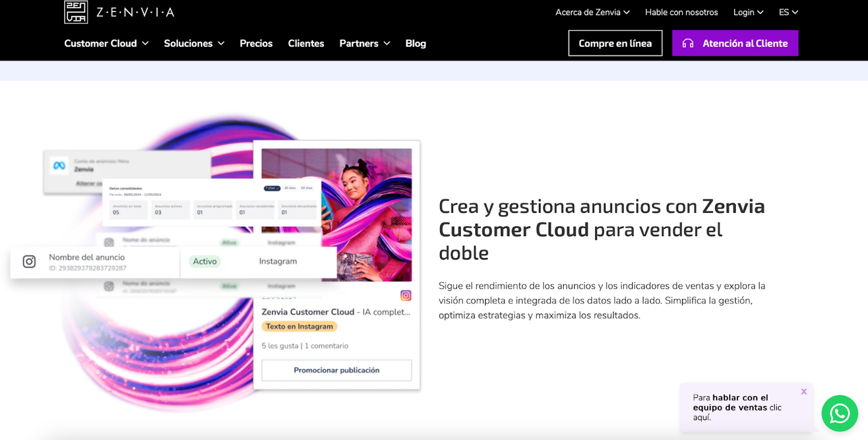Image resolution: width=868 pixels, height=440 pixels.
Task: Click the Atención al Cliente button
Action: [735, 43]
